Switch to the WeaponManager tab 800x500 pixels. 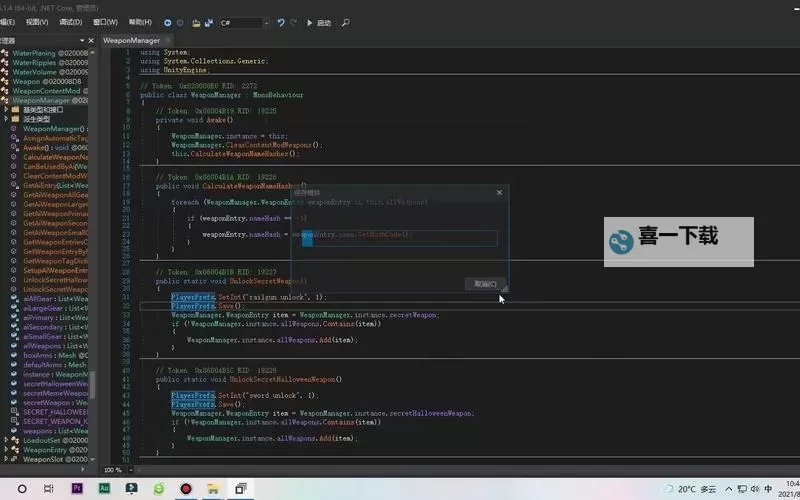point(131,41)
